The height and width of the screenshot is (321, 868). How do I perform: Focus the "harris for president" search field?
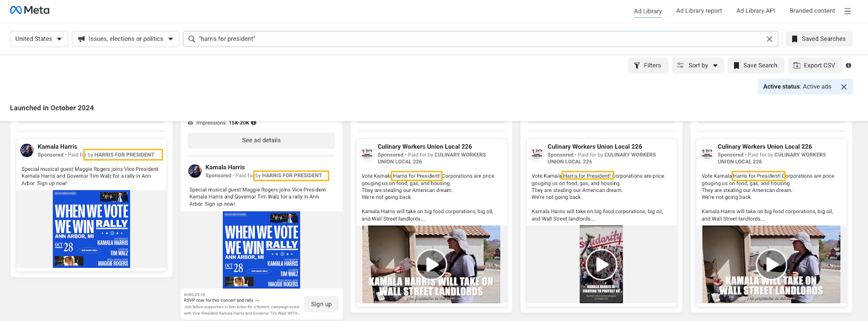point(480,39)
